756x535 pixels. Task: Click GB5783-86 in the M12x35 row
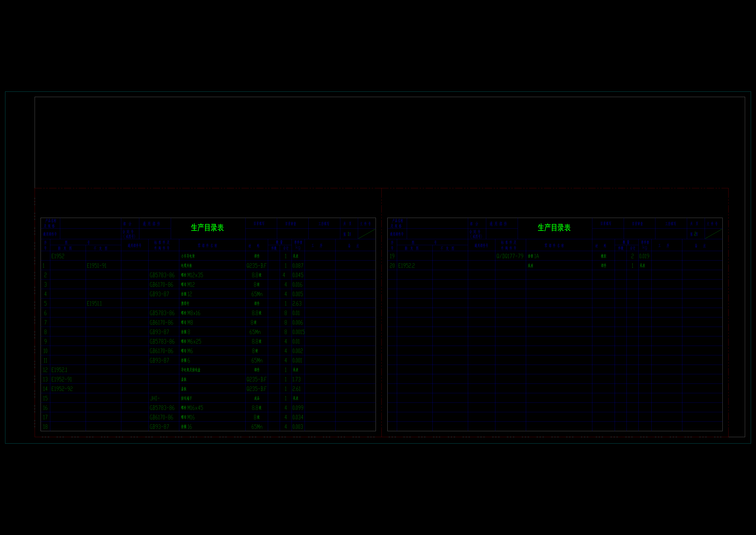[162, 275]
